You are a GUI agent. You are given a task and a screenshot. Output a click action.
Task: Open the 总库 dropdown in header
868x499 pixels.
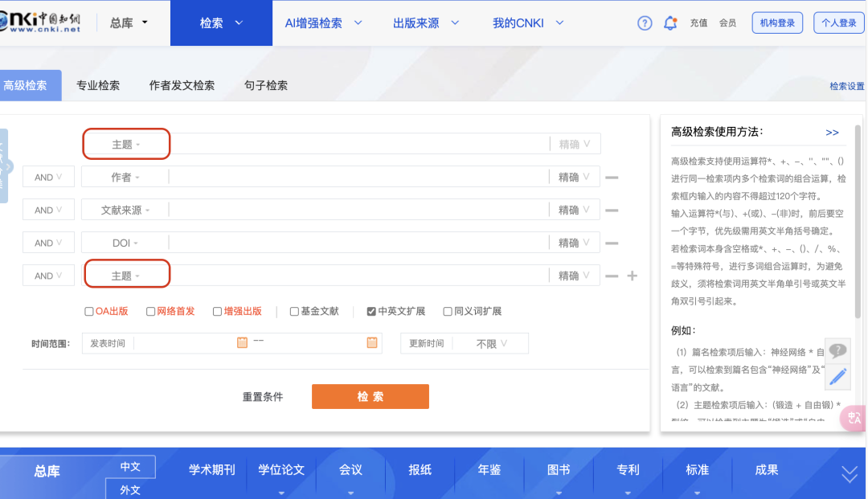(129, 22)
